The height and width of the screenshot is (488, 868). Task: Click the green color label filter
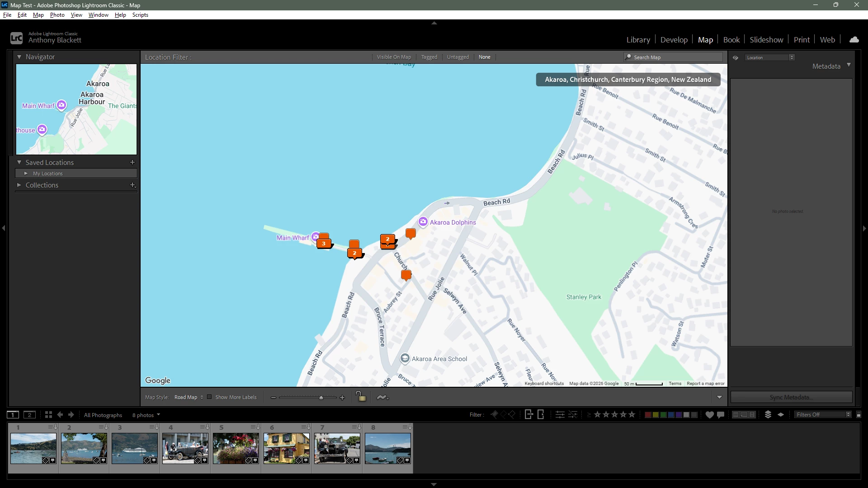[x=663, y=414]
